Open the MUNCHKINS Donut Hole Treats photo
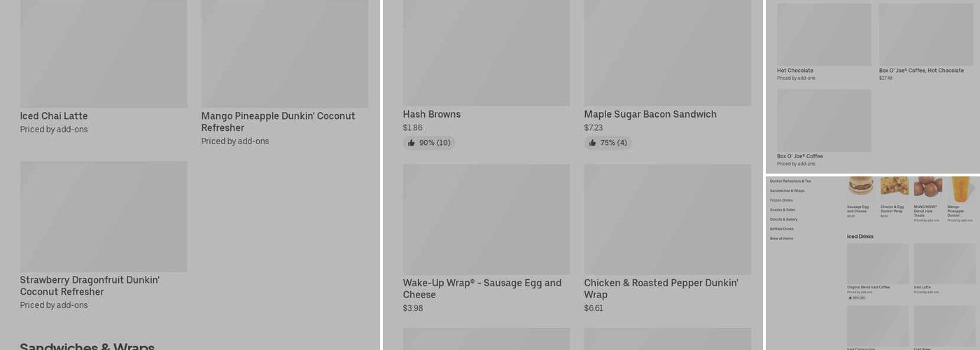The width and height of the screenshot is (980, 350). pyautogui.click(x=927, y=186)
